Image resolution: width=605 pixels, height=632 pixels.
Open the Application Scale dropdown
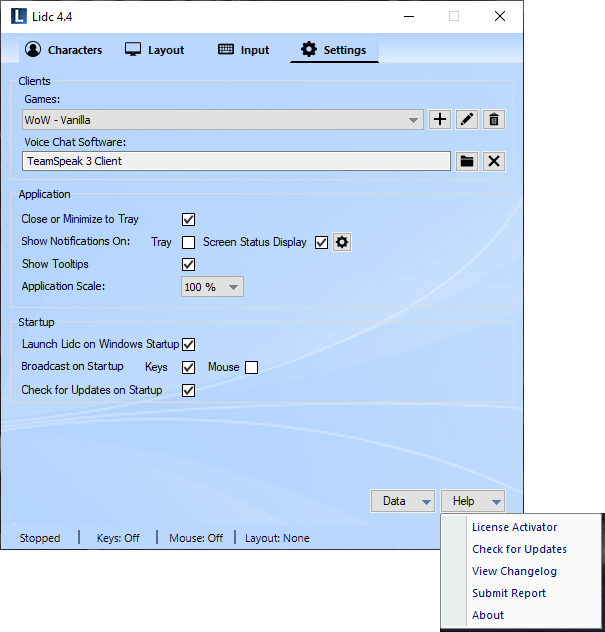(x=212, y=287)
